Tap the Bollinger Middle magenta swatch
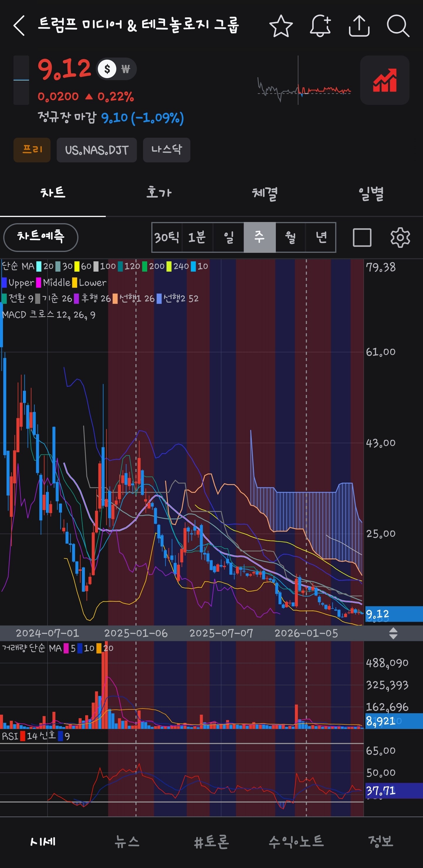 pyautogui.click(x=39, y=282)
